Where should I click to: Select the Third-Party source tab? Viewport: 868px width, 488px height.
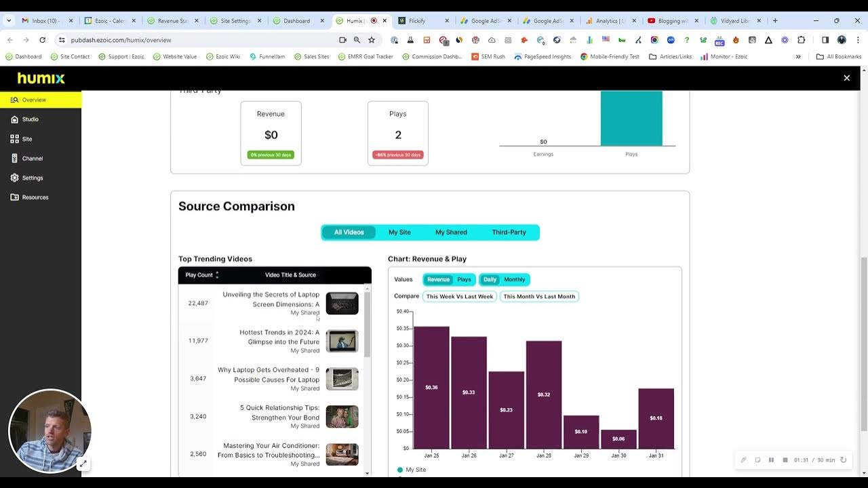509,232
